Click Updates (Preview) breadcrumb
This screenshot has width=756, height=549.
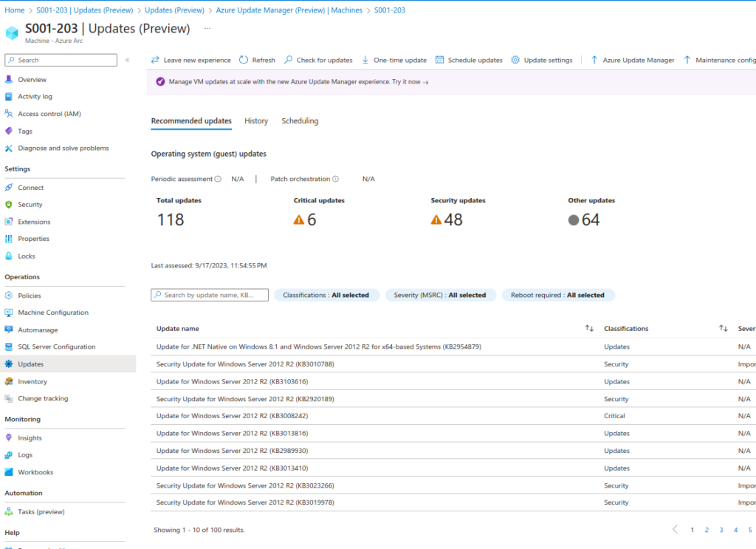click(x=174, y=10)
